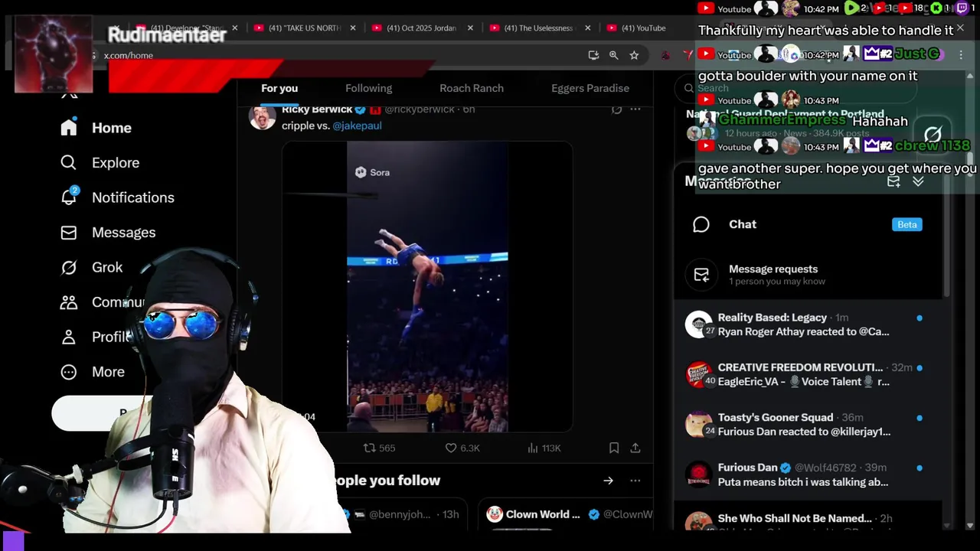Image resolution: width=980 pixels, height=551 pixels.
Task: Click the Furious Dan avatar
Action: 698,474
